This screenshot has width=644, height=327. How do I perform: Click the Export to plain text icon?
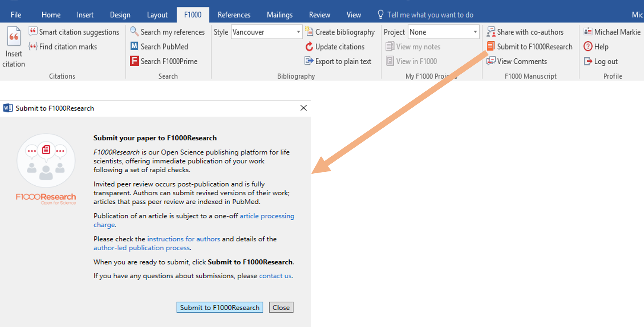click(309, 61)
